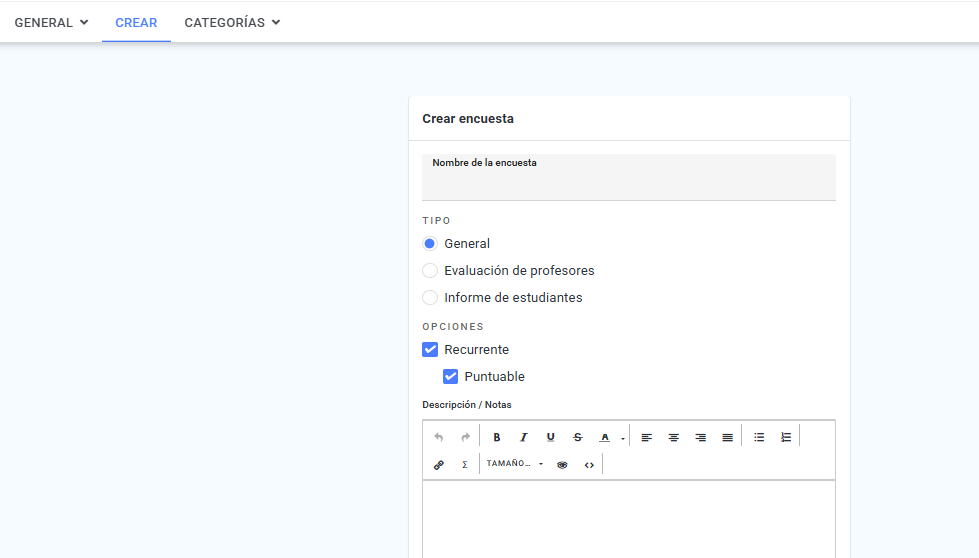
Task: Insert a bulleted list
Action: click(x=759, y=437)
